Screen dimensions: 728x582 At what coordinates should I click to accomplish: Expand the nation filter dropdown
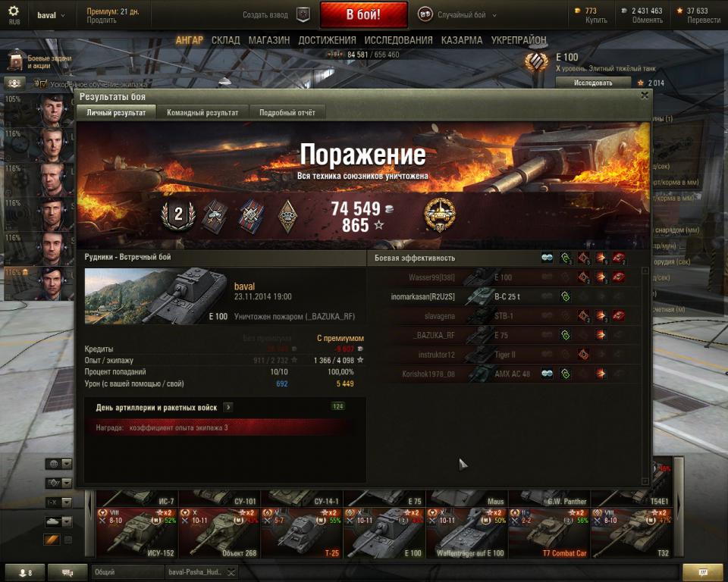(x=58, y=464)
